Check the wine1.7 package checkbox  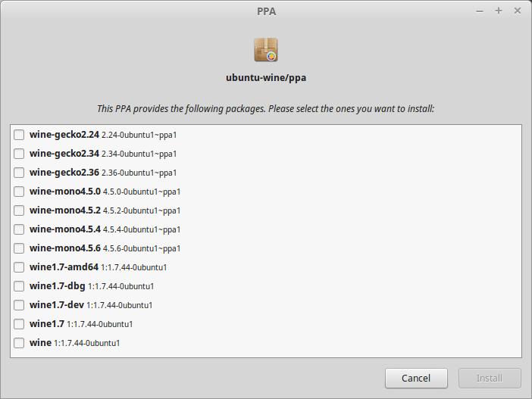click(x=19, y=324)
